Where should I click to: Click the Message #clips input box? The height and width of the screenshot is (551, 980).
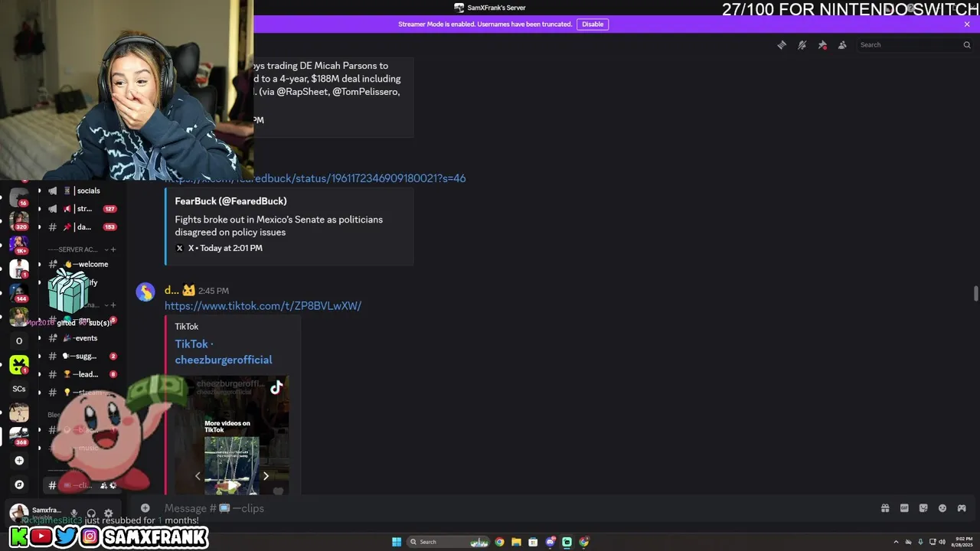click(x=505, y=508)
